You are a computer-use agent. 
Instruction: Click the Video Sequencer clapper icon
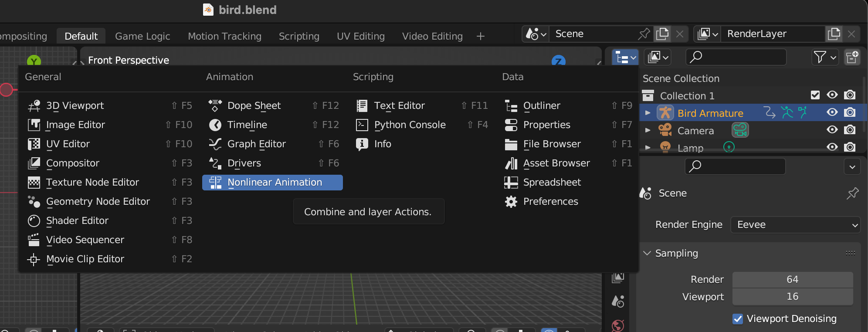point(34,240)
